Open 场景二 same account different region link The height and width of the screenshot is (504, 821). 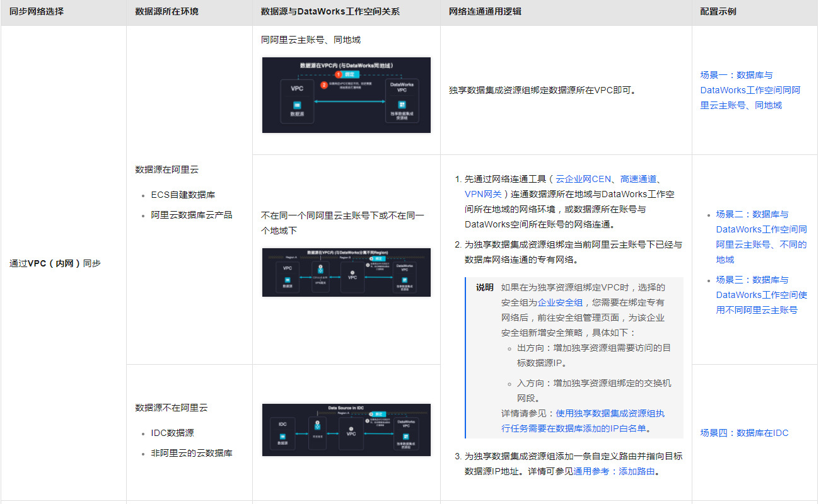point(761,237)
